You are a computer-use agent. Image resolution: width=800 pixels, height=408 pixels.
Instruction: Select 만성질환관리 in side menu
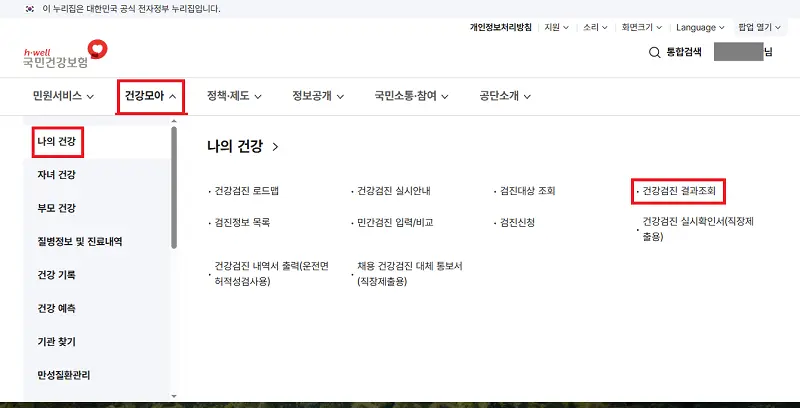coord(64,375)
